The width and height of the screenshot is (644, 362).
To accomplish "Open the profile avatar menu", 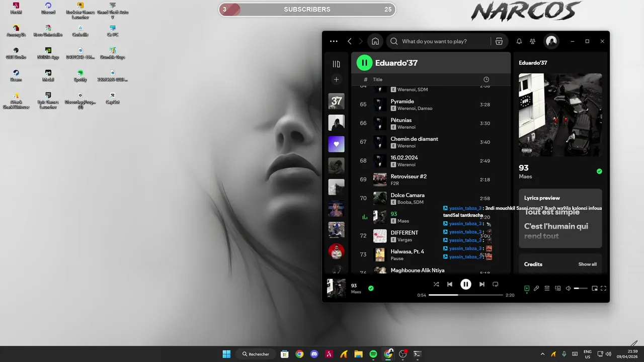I will (x=551, y=41).
